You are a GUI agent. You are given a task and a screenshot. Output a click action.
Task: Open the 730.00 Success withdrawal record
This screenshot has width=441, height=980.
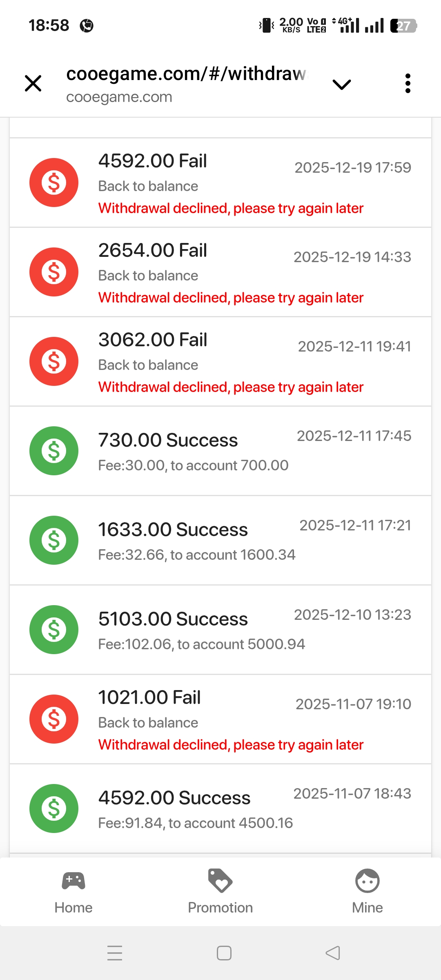click(x=220, y=451)
